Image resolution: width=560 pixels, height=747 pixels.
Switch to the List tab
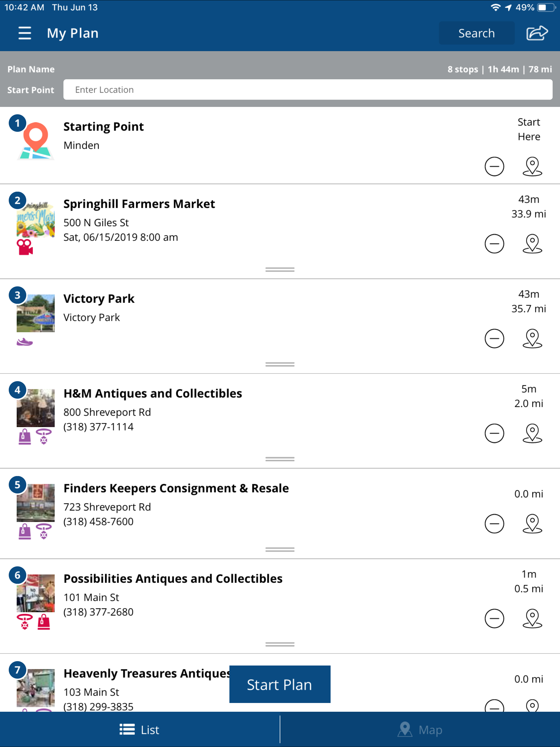(x=140, y=730)
